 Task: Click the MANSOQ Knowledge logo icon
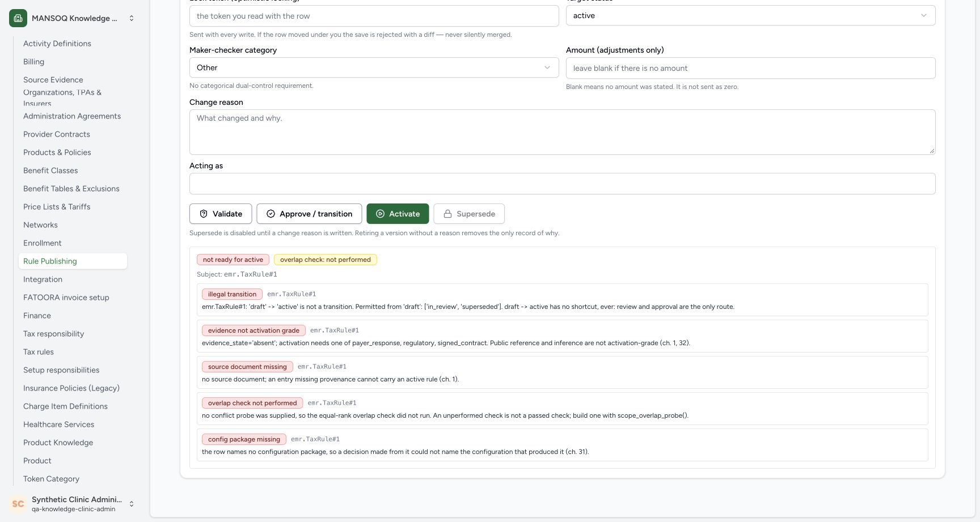18,18
